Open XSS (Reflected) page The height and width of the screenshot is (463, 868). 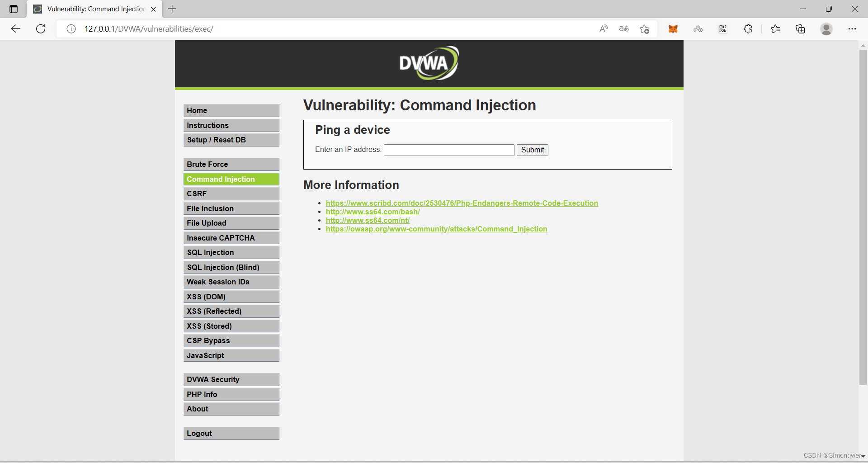click(x=231, y=311)
